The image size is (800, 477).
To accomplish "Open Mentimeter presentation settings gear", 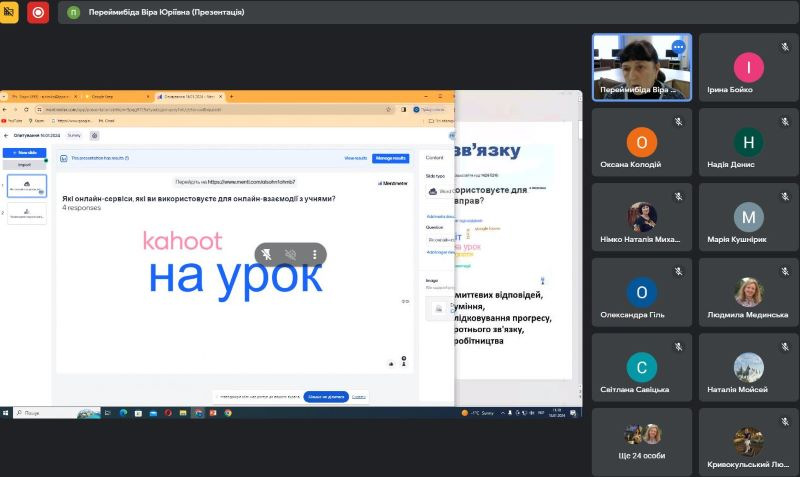I will [x=94, y=136].
